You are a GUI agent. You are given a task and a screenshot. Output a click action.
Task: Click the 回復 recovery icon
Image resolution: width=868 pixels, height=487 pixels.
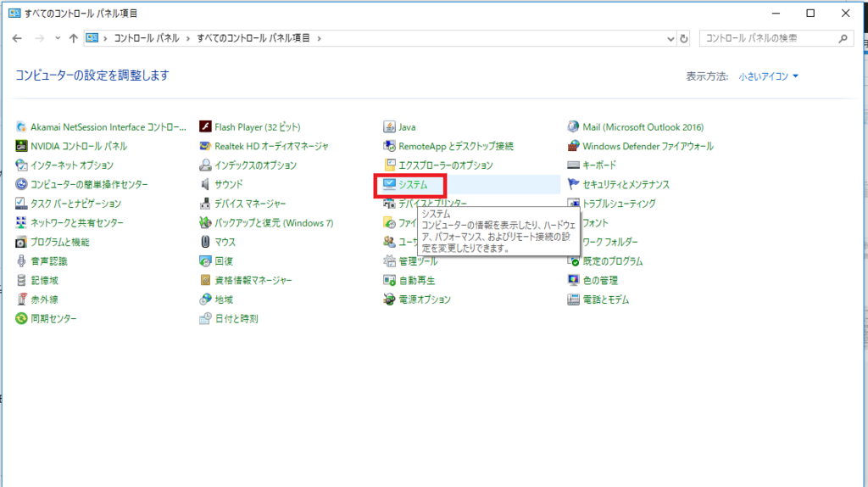click(205, 261)
